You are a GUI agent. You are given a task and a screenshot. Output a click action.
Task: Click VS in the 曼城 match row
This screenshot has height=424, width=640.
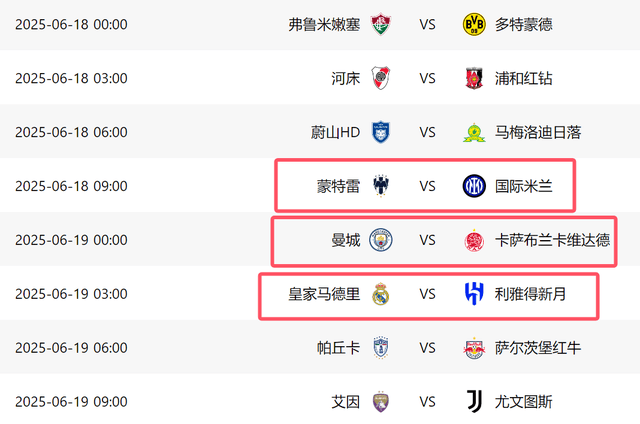(x=428, y=240)
